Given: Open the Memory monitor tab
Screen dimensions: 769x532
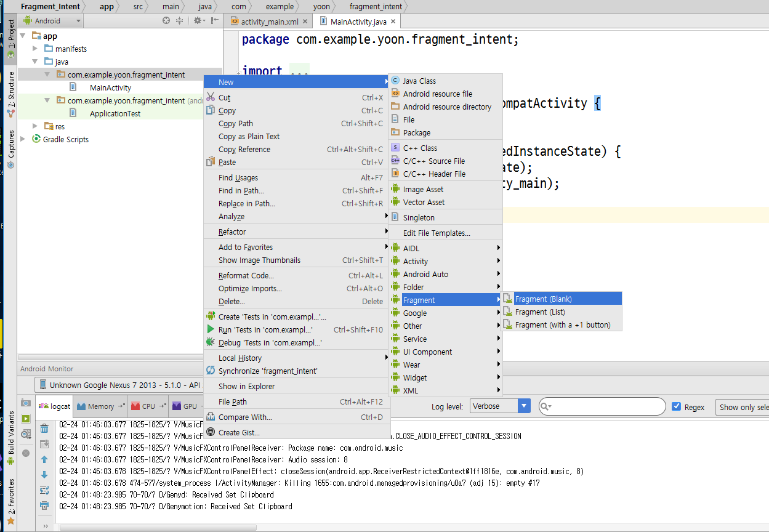Looking at the screenshot, I should pos(100,406).
